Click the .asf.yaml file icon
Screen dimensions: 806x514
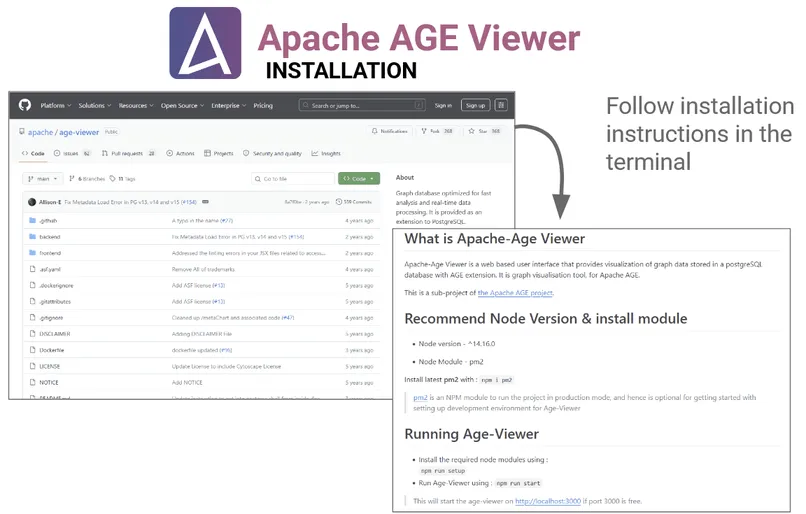click(x=32, y=269)
